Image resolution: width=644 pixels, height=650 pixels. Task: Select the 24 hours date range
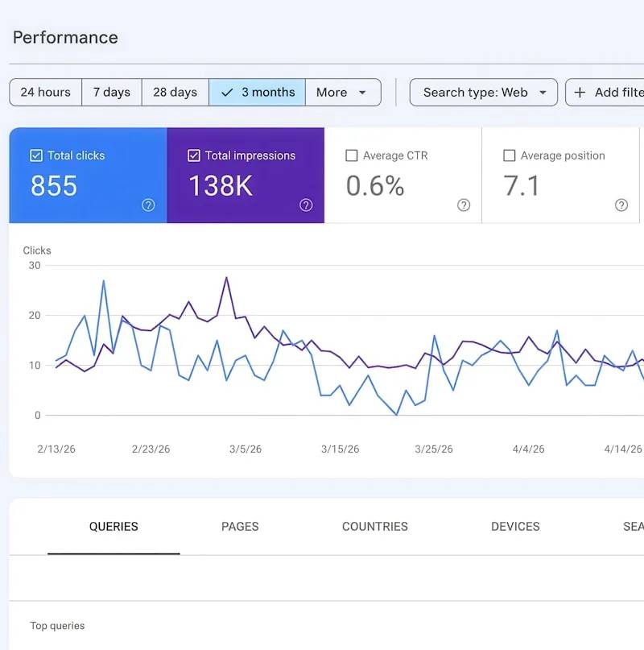pyautogui.click(x=46, y=92)
